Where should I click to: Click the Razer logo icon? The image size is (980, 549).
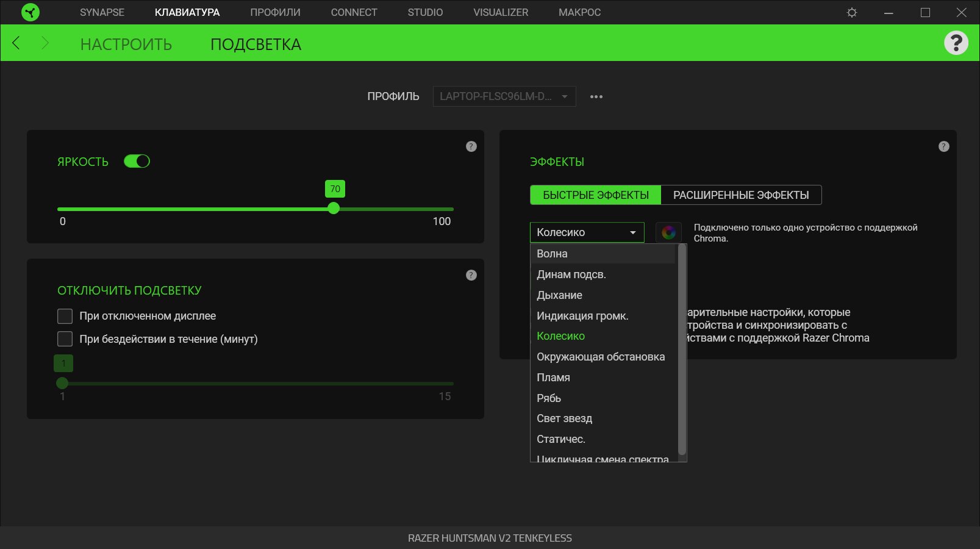click(x=30, y=12)
